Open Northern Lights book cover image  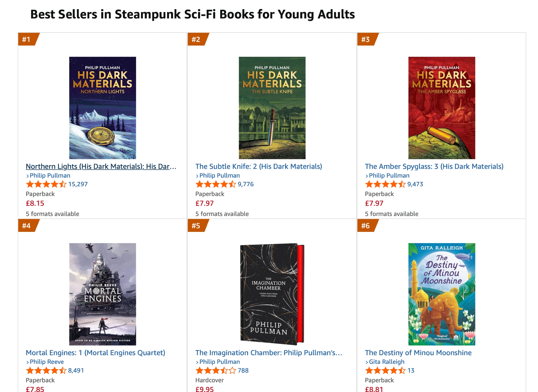pyautogui.click(x=102, y=108)
